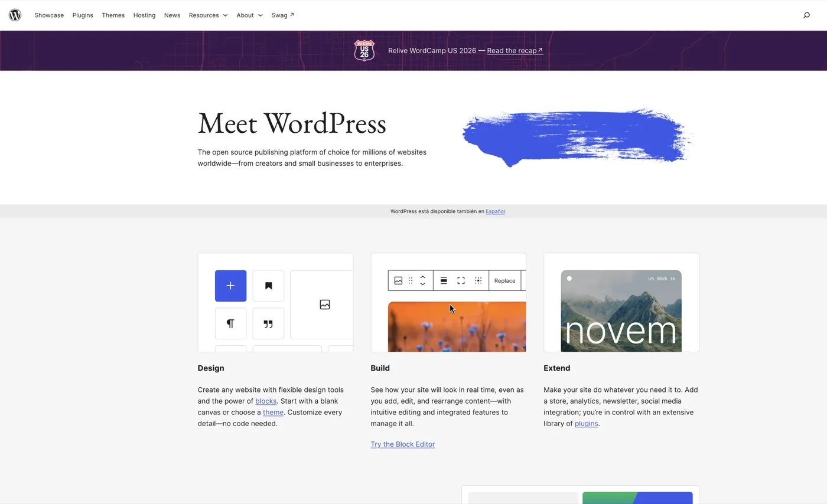This screenshot has width=827, height=504.
Task: Expand the Resources dropdown menu
Action: point(208,15)
